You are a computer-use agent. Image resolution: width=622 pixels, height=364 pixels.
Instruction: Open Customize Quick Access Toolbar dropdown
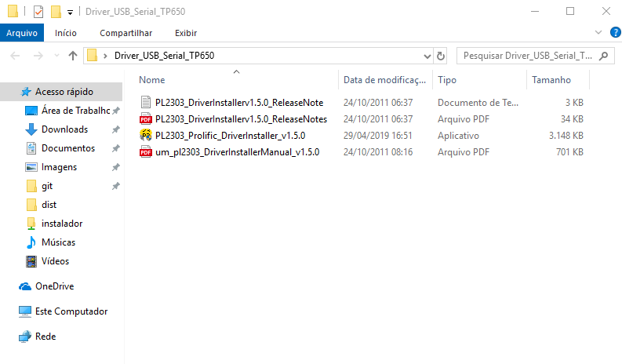(x=70, y=13)
